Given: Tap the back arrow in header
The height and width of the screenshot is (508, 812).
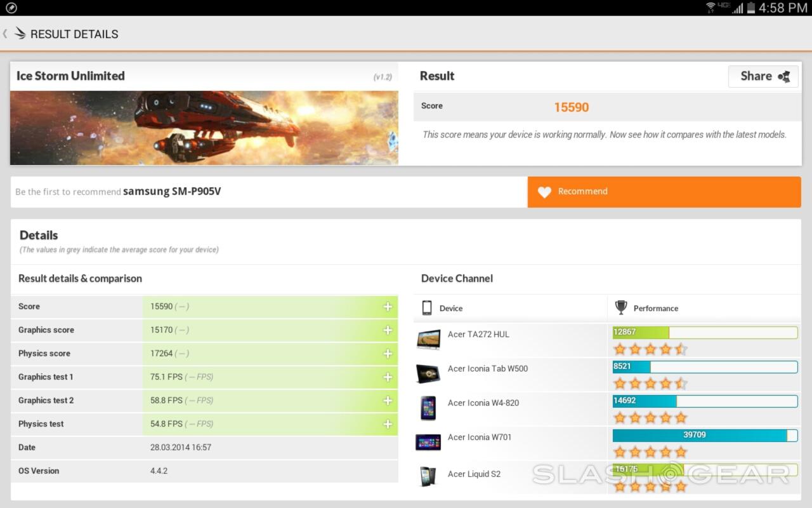Looking at the screenshot, I should pyautogui.click(x=5, y=34).
